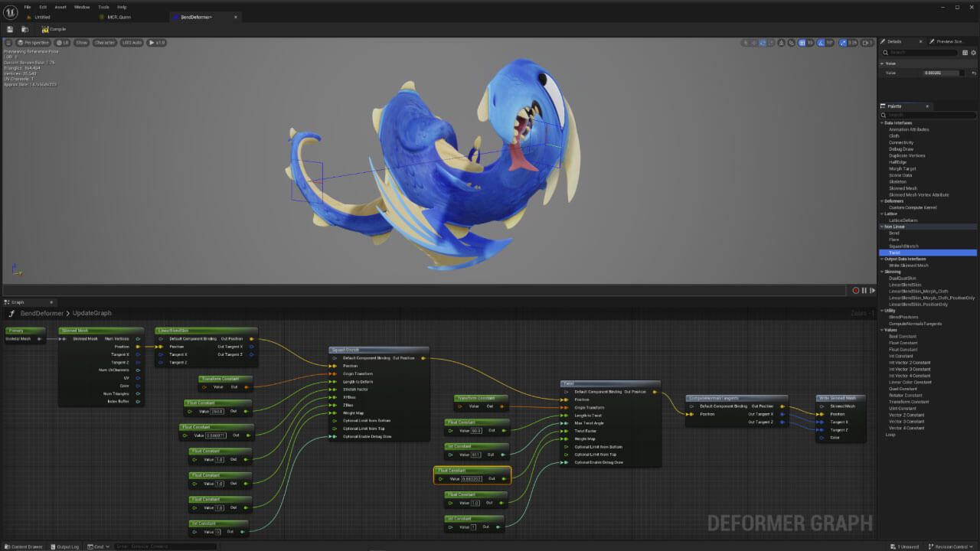Screen dimensions: 980x551
Task: Open the Perspective view mode dropdown
Action: click(34, 43)
